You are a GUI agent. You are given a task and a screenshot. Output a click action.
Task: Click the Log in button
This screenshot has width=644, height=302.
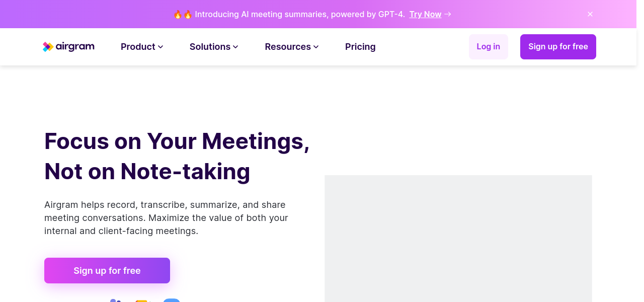488,47
